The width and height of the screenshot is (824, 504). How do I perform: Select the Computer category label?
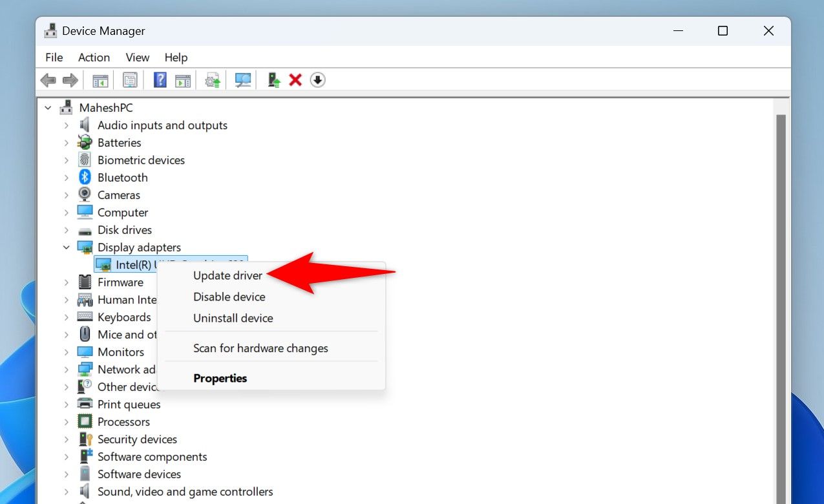pyautogui.click(x=123, y=212)
